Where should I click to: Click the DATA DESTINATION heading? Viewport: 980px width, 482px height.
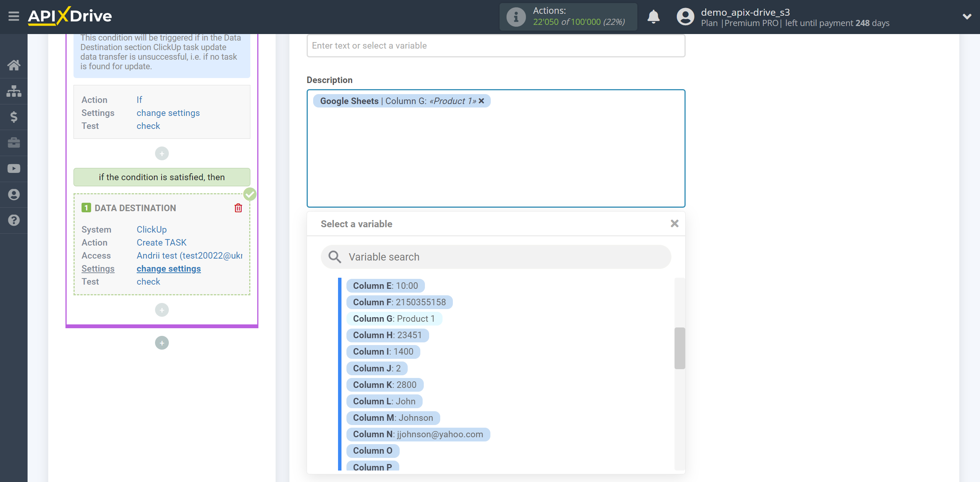135,208
